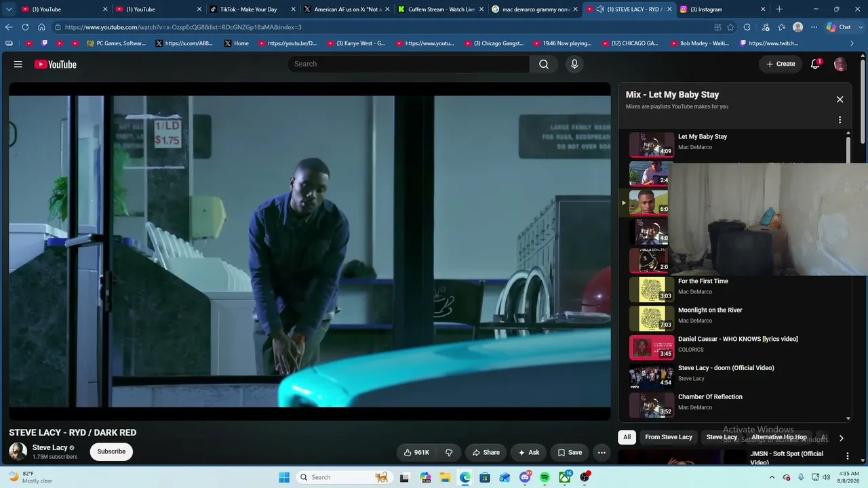Click the YouTube search magnifier button

(544, 64)
